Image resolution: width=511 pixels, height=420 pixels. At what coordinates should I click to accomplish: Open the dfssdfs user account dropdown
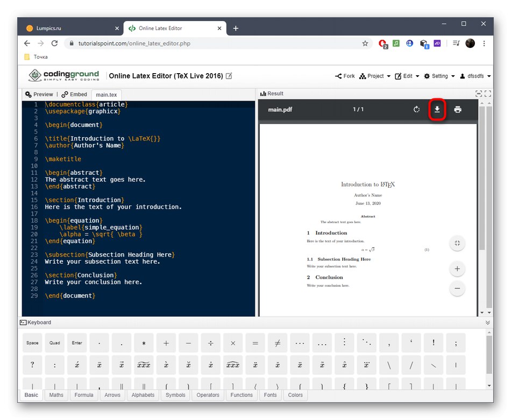(x=475, y=76)
